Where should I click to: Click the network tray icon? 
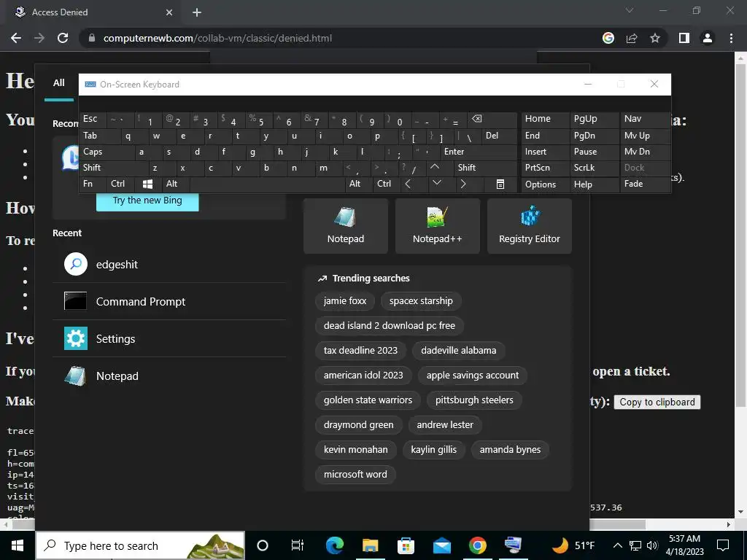(x=635, y=545)
